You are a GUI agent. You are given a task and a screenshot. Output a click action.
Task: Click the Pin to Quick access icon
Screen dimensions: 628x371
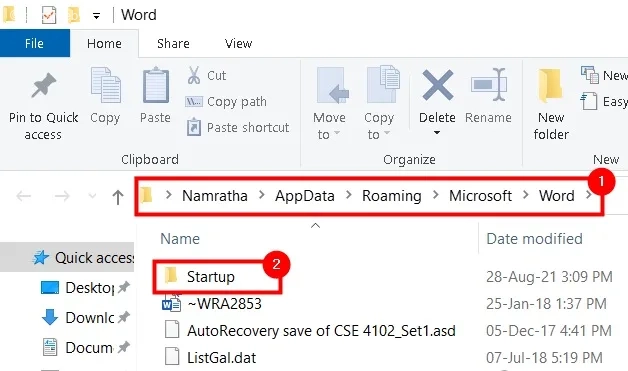coord(44,85)
